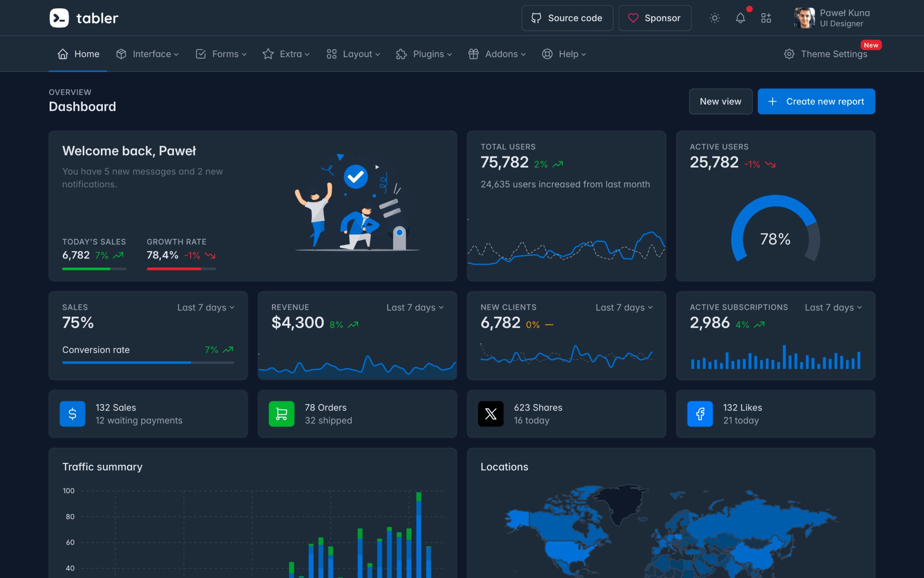This screenshot has height=578, width=924.
Task: Open Theme Settings gear in navbar
Action: pos(789,54)
